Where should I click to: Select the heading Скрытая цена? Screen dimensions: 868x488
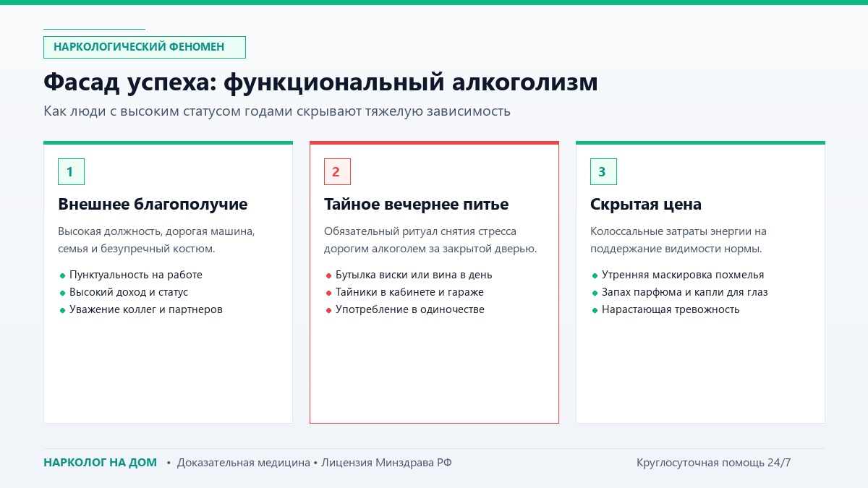646,205
